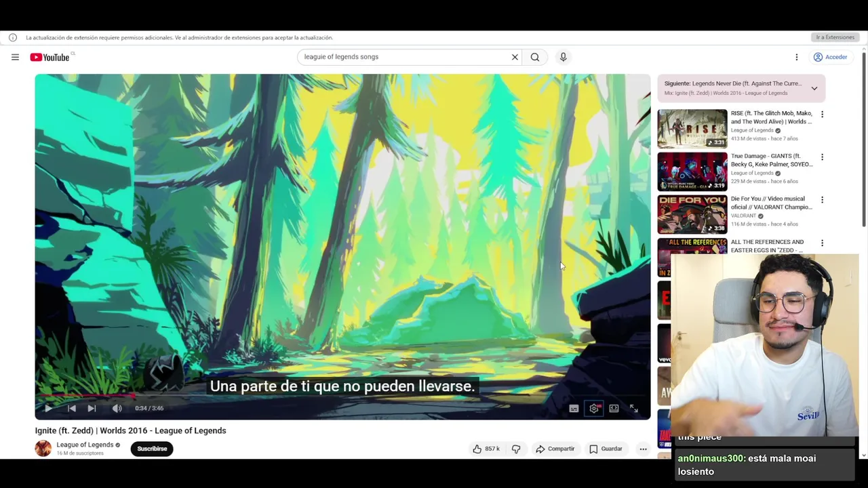Open League of Legends channel name link
The height and width of the screenshot is (488, 868).
click(x=85, y=445)
